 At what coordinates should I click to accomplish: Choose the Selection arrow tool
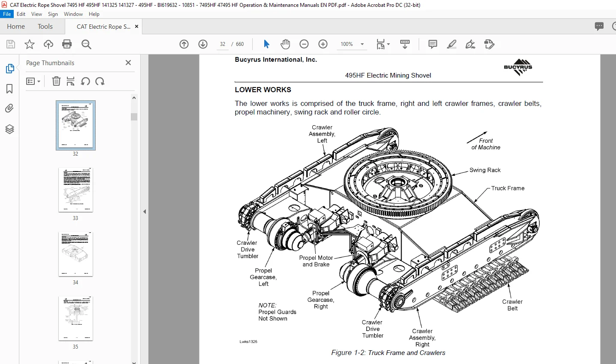[266, 44]
